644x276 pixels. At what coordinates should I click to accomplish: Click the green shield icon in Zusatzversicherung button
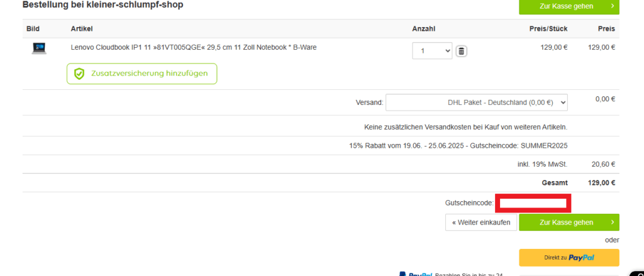[x=79, y=74]
